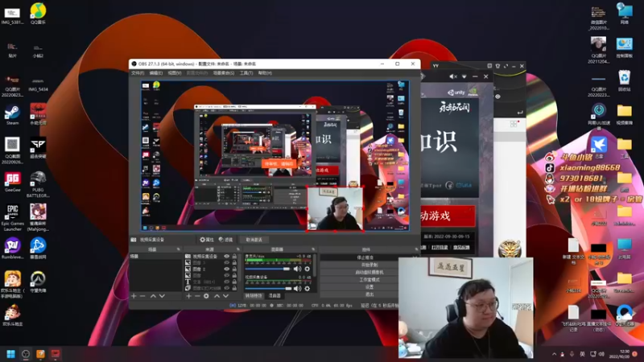Mute speaker icon in game launcher window
The height and width of the screenshot is (362, 644).
[x=453, y=76]
